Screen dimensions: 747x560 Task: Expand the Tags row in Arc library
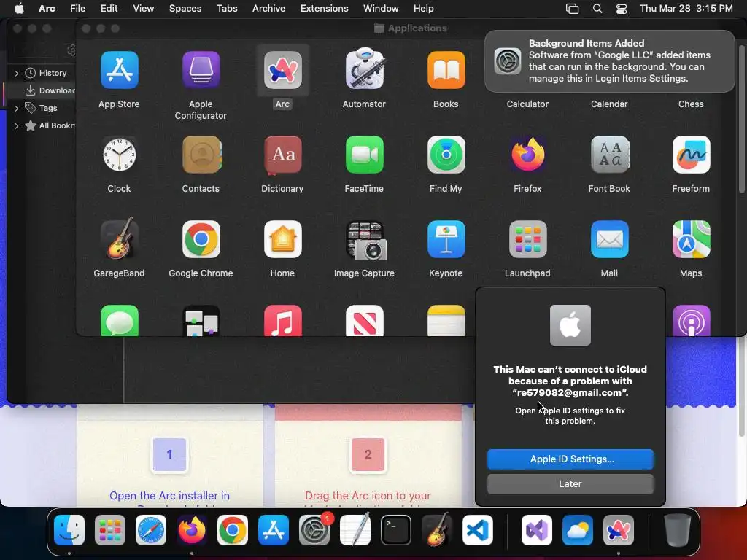[16, 108]
